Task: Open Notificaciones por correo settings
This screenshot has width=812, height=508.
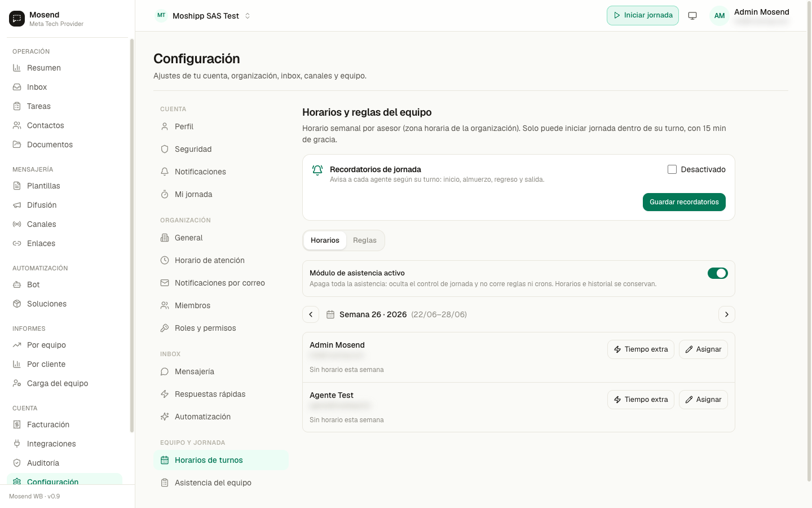Action: pos(221,283)
